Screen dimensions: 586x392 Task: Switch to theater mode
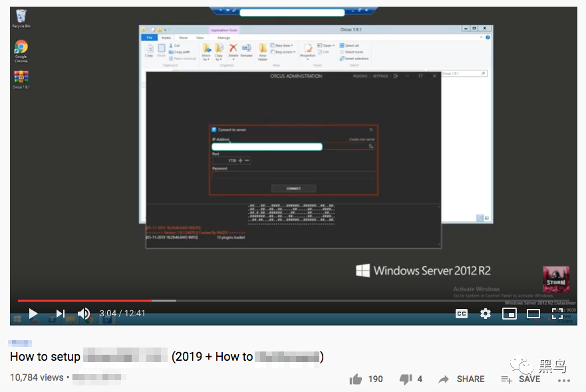533,314
